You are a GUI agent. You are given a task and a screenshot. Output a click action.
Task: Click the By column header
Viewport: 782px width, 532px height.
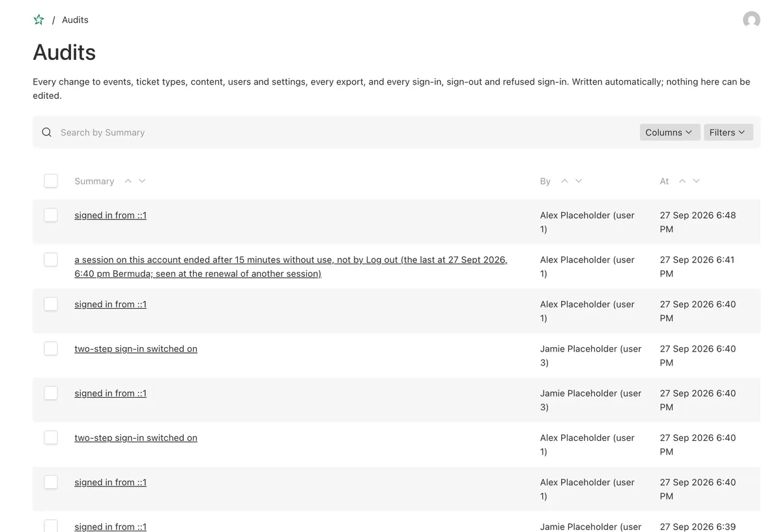[545, 181]
